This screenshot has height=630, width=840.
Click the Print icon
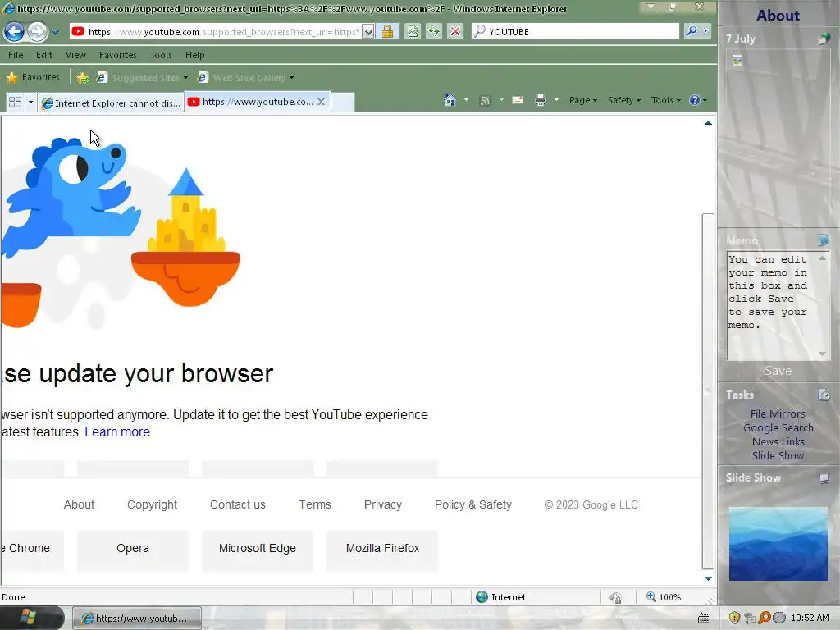pyautogui.click(x=541, y=100)
